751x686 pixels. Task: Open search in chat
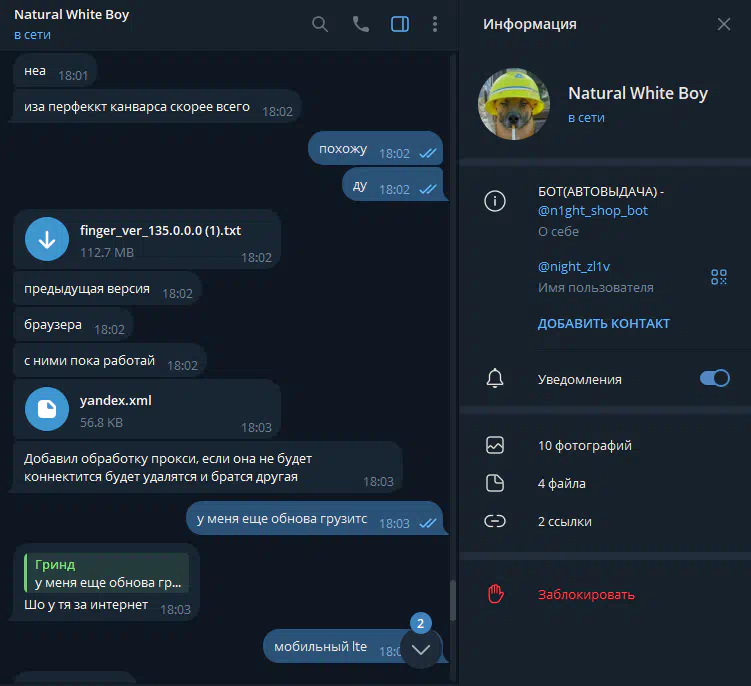[x=320, y=24]
